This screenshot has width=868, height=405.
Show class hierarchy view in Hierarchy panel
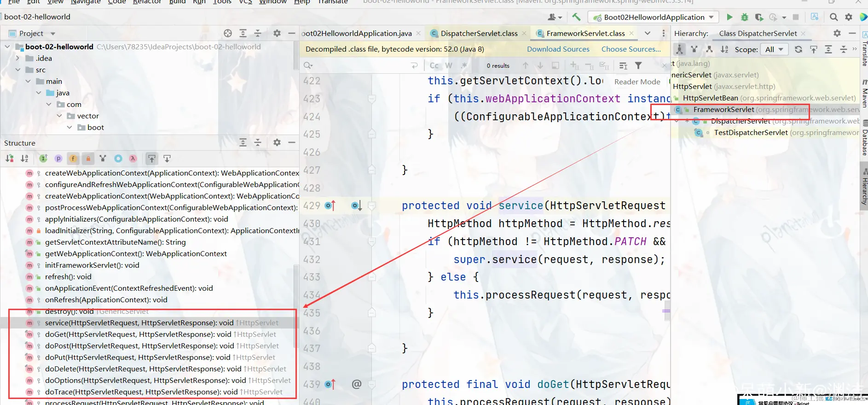click(x=679, y=49)
